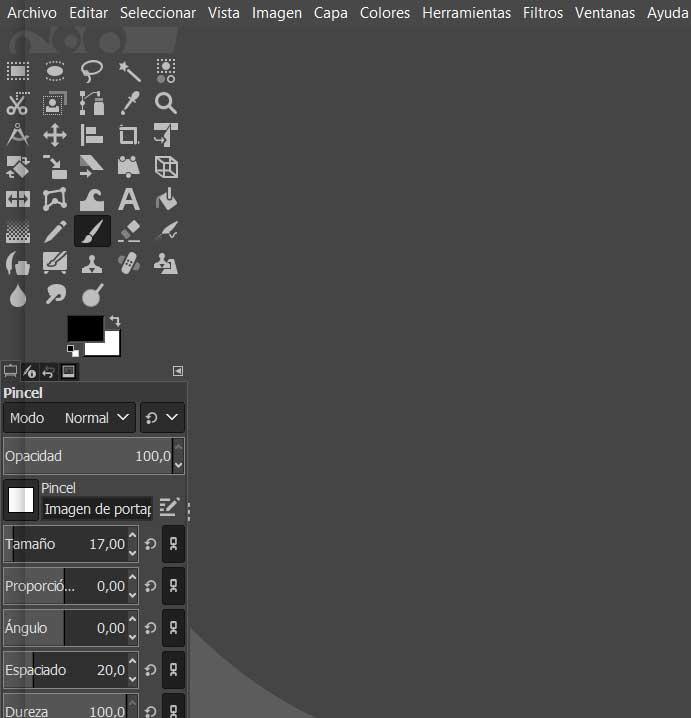Reset colors to default black and white
This screenshot has height=718, width=691.
click(x=72, y=351)
